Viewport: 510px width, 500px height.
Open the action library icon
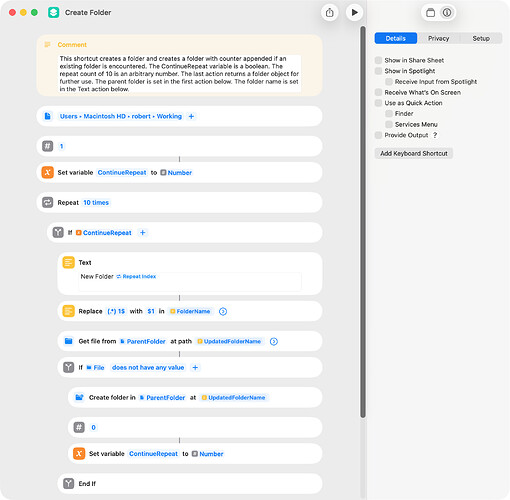tap(430, 13)
